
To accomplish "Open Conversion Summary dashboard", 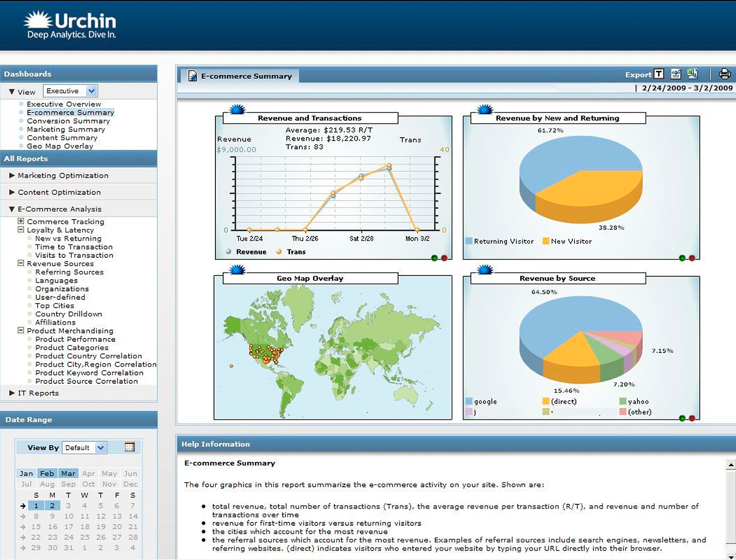I will coord(68,121).
